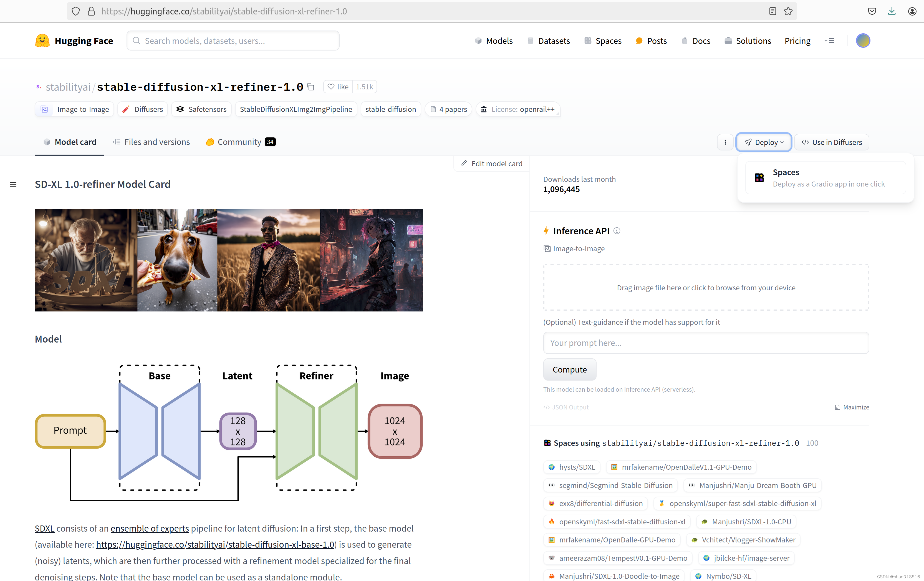Open Firefox downloads arrow icon
The image size is (924, 581).
tap(892, 11)
